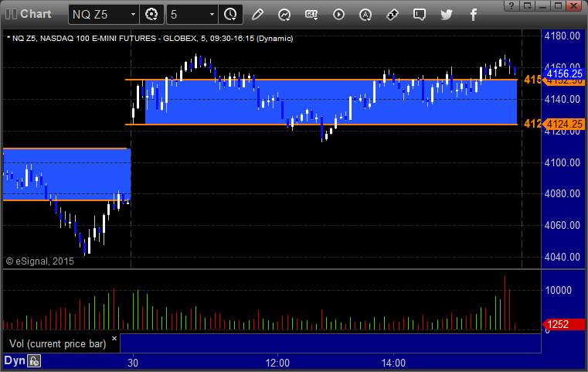This screenshot has width=588, height=372.
Task: Click the 4100.00 price axis label
Action: coord(563,163)
